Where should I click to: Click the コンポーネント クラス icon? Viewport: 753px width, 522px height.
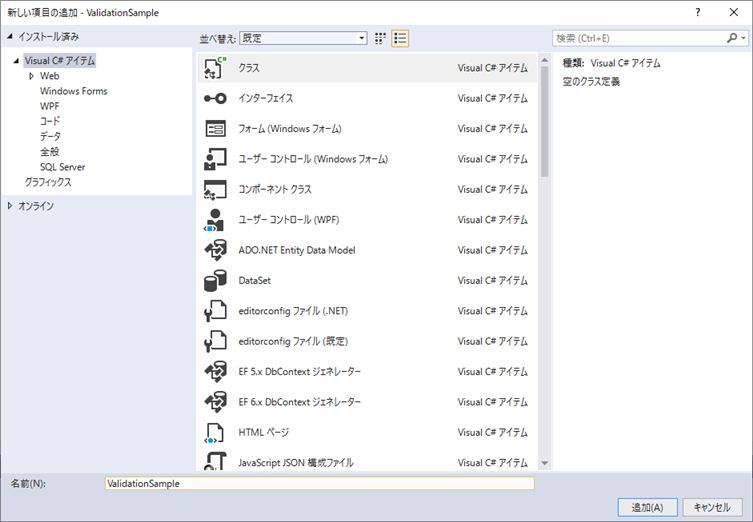pos(215,189)
